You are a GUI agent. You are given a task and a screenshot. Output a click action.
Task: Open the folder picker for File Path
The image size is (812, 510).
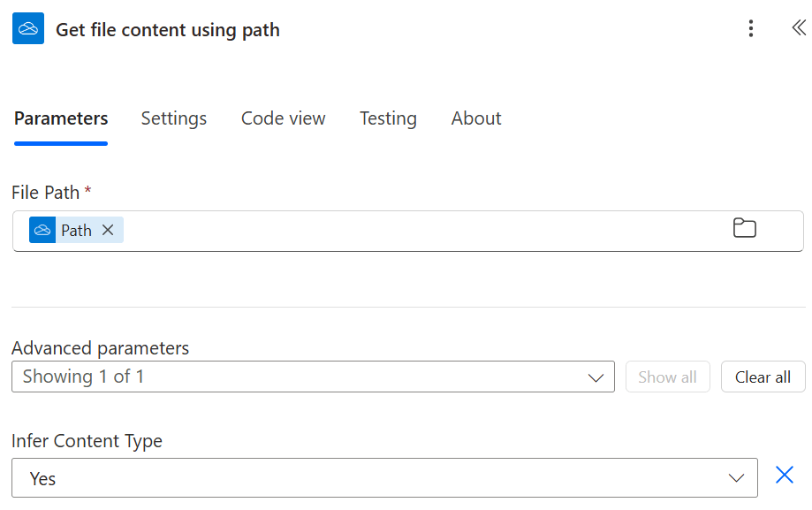(x=745, y=229)
